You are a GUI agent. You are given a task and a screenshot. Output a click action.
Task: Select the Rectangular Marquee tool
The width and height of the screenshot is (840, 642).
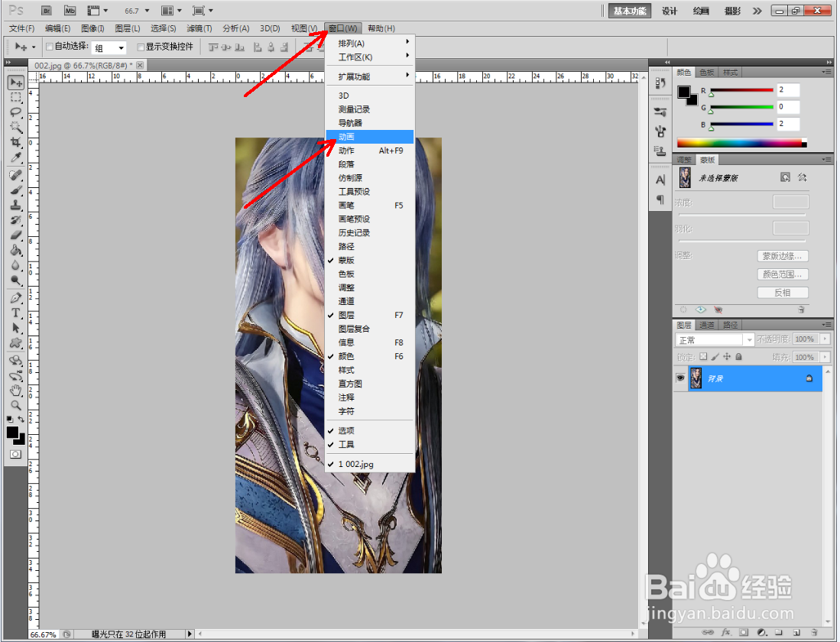15,98
